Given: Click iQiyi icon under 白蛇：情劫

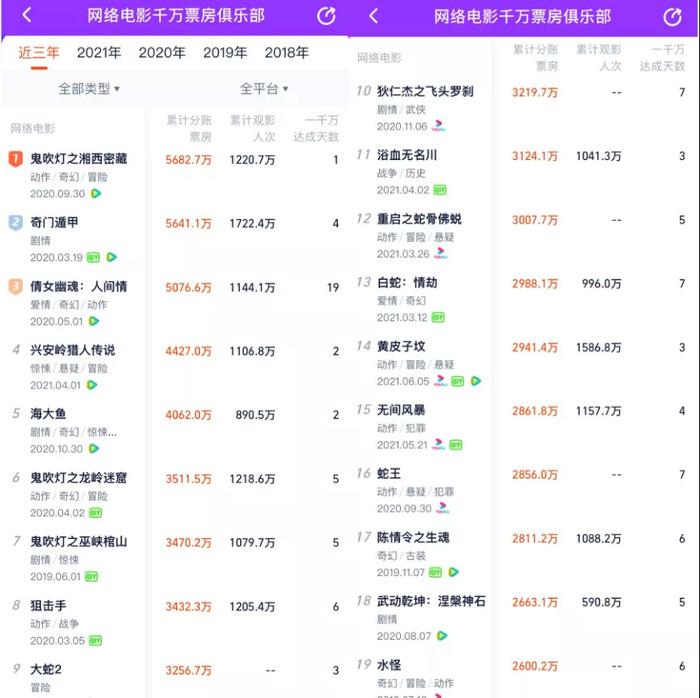Looking at the screenshot, I should point(438,318).
